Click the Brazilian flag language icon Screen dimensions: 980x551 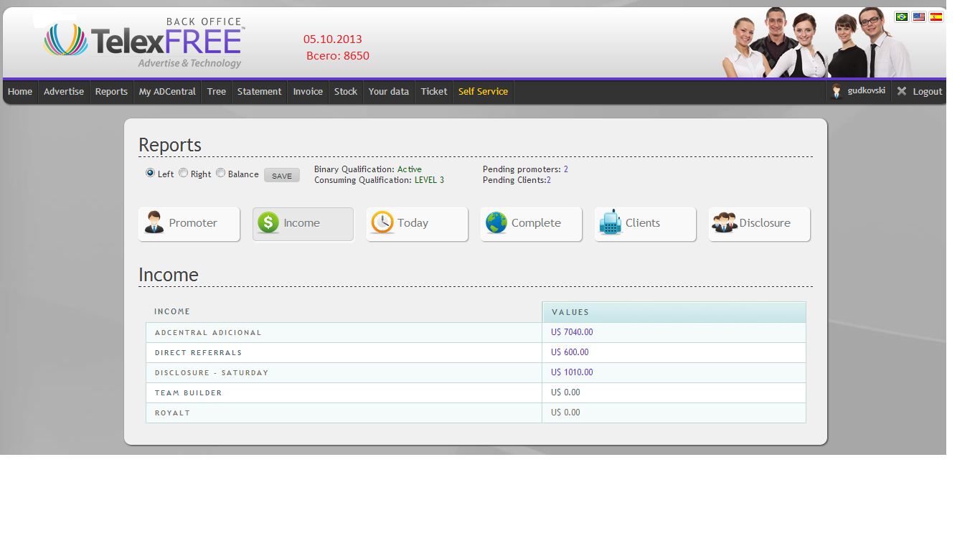902,17
